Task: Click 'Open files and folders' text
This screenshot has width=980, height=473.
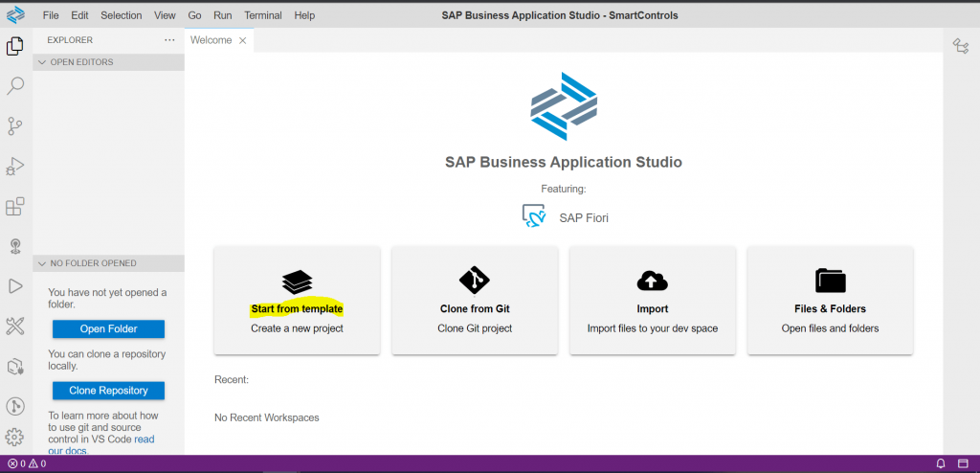Action: click(x=830, y=328)
